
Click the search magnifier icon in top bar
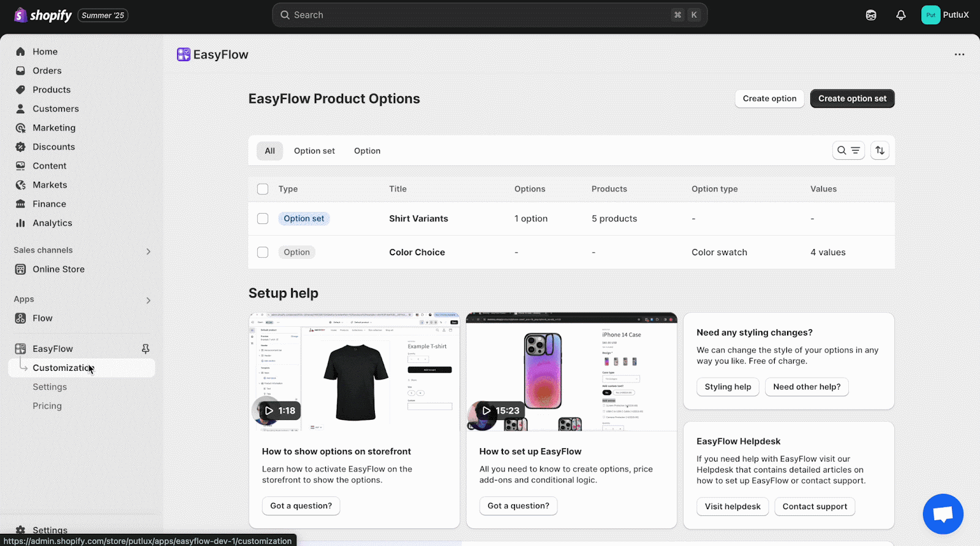click(285, 15)
